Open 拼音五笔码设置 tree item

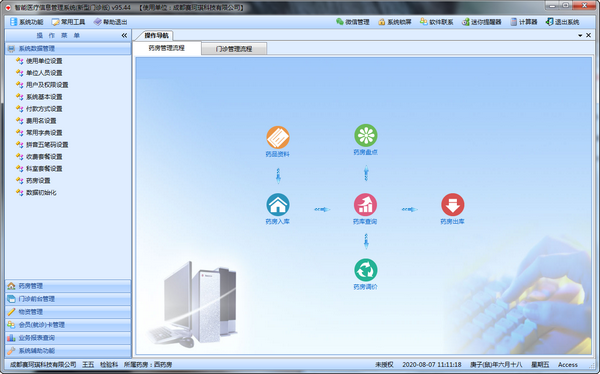tap(47, 145)
